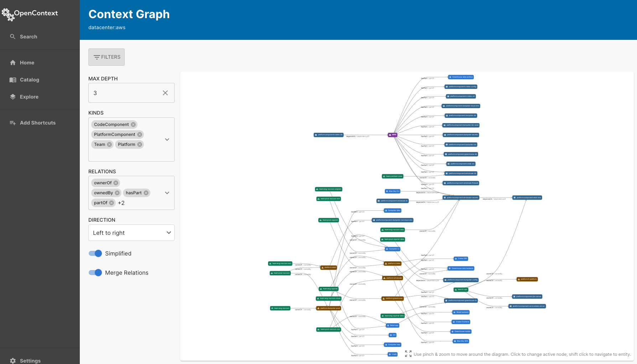Select the Greenhouse data archive node
Image resolution: width=637 pixels, height=364 pixels.
coord(461,77)
